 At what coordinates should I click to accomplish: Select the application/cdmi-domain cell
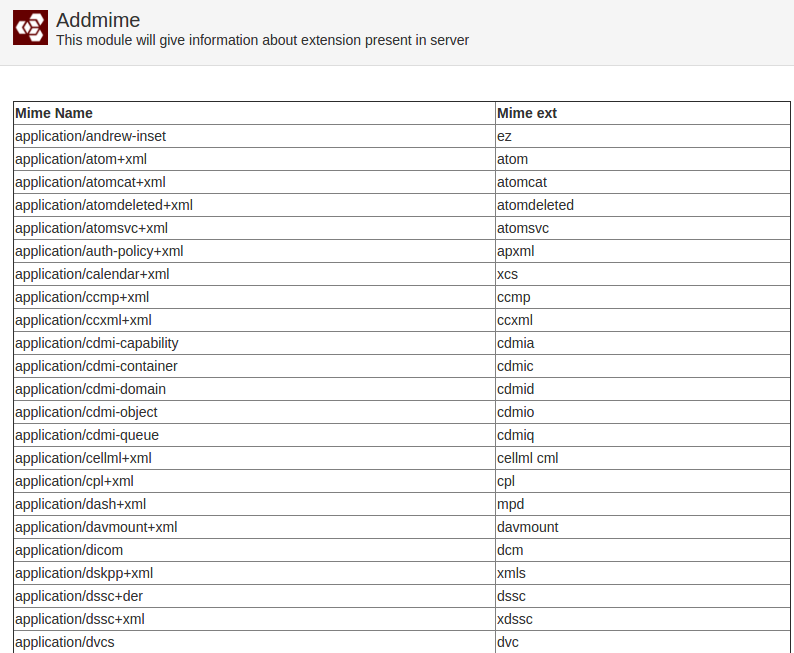(254, 389)
